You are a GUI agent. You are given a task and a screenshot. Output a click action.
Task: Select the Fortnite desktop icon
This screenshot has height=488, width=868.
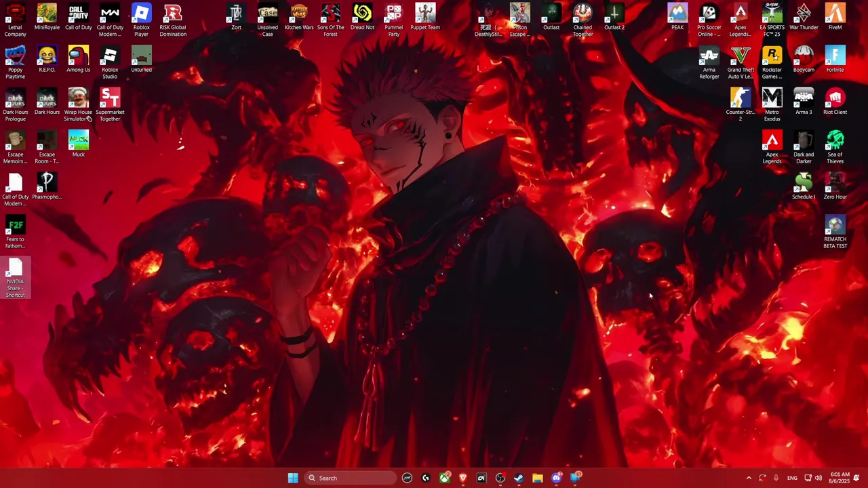pos(835,60)
